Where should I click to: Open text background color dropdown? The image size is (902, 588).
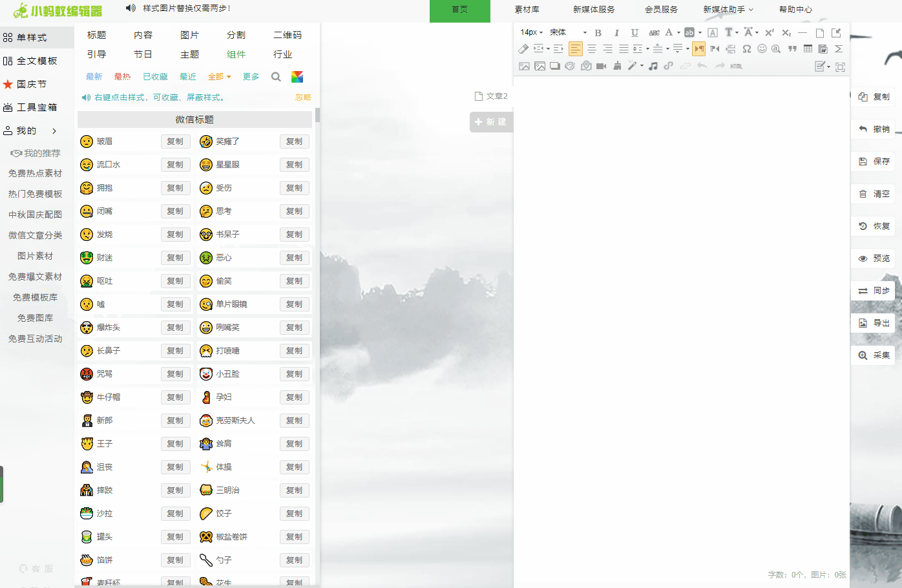(x=700, y=32)
